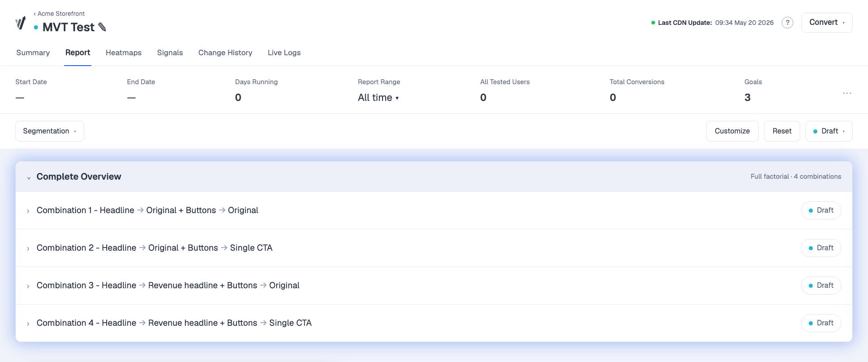Open the Convert dropdown button
This screenshot has height=362, width=868.
coord(827,23)
